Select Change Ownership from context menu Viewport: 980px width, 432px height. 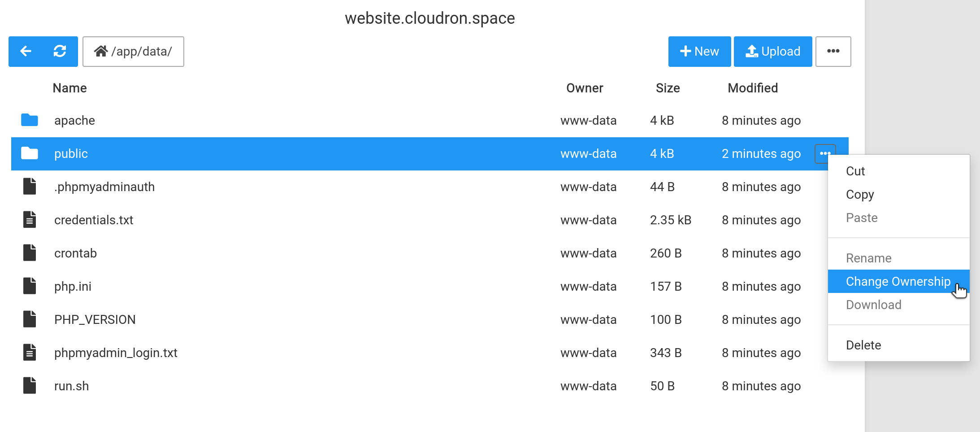(898, 281)
